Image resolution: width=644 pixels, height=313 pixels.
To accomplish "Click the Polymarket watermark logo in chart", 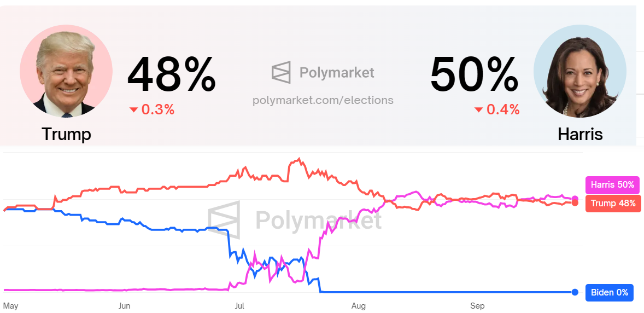I will pos(224,220).
